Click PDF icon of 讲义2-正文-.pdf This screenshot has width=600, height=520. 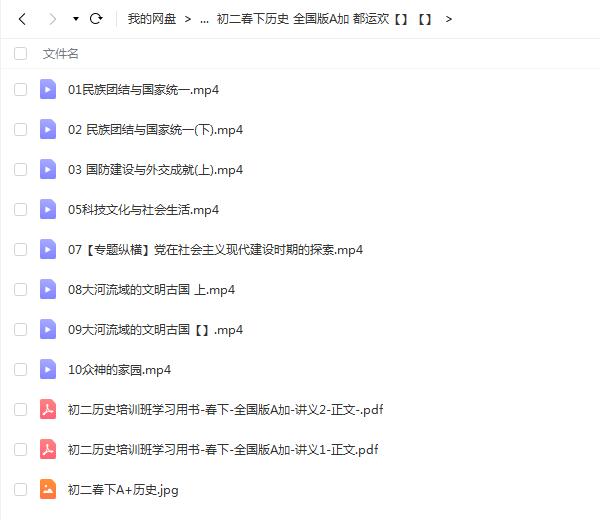tap(48, 409)
